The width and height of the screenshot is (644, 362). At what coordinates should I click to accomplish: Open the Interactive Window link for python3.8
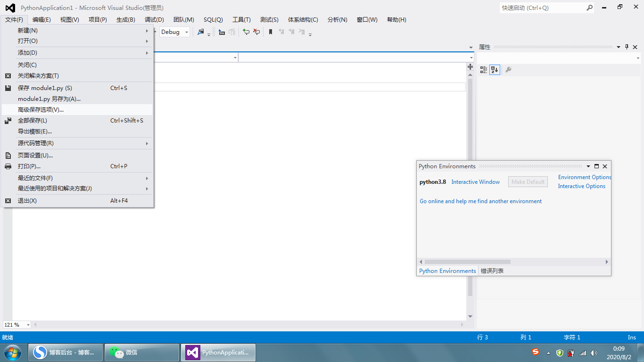(476, 182)
